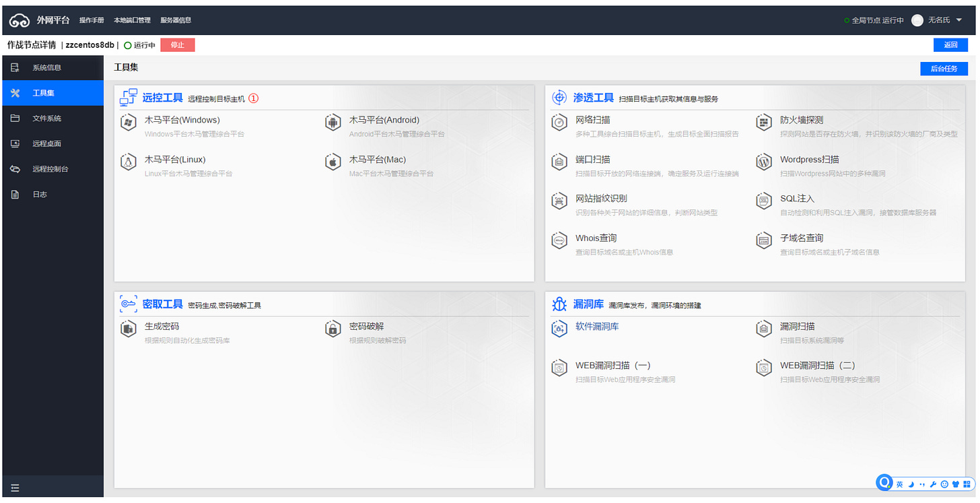Click the Whois查询 hexagon icon

point(559,241)
